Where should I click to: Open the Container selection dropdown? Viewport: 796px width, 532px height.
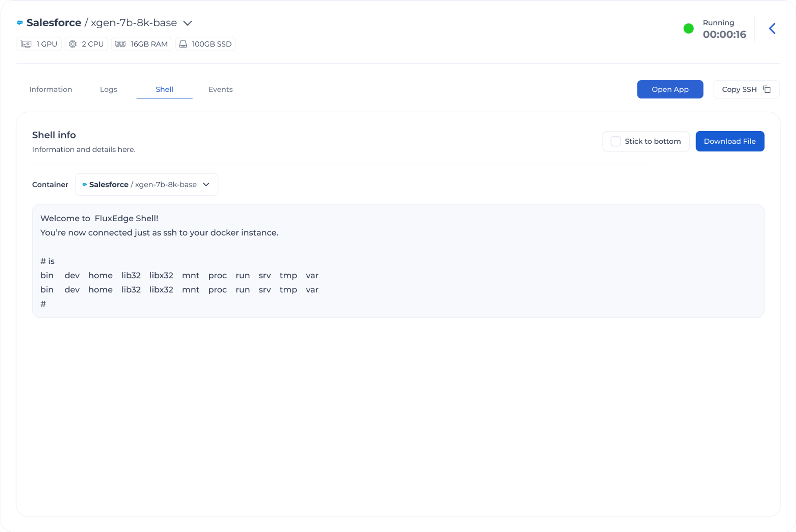pos(146,185)
